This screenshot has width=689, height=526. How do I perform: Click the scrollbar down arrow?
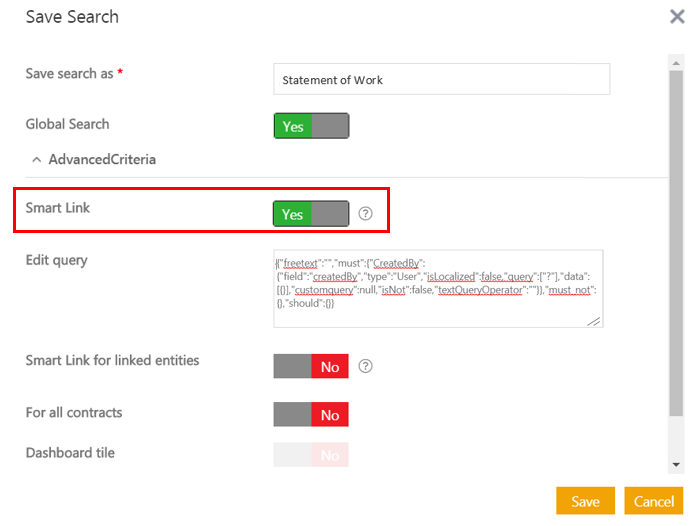coord(676,464)
